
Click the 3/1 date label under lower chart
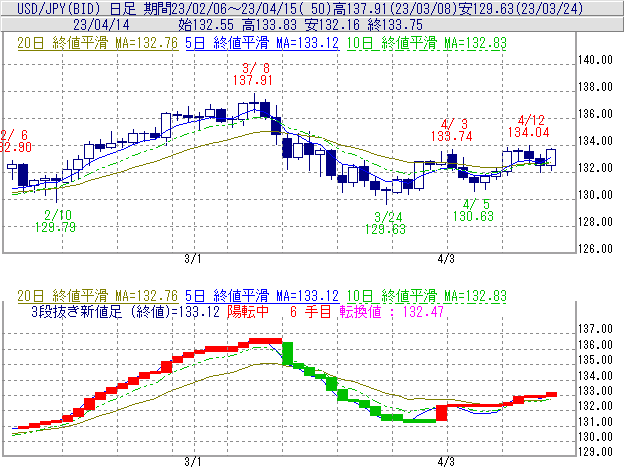[x=193, y=462]
